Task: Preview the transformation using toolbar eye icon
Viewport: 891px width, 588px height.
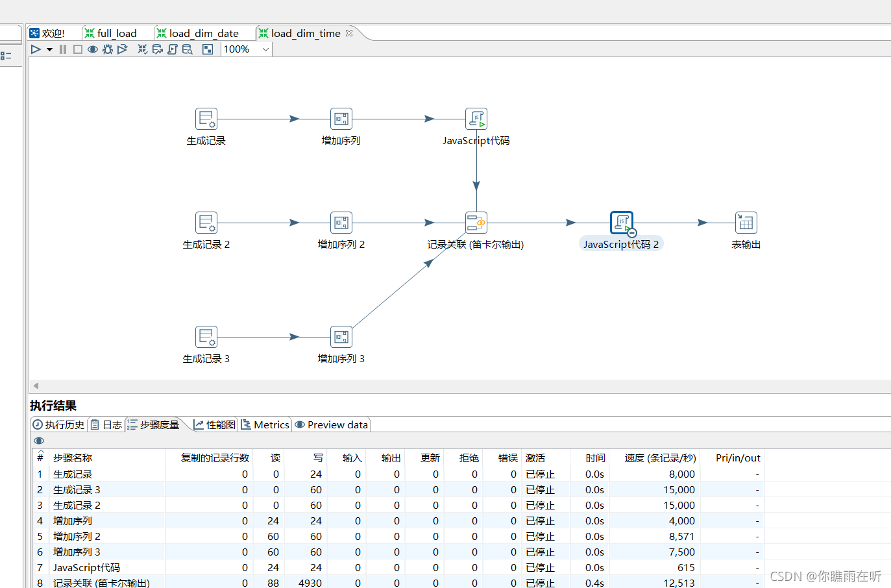Action: [93, 49]
